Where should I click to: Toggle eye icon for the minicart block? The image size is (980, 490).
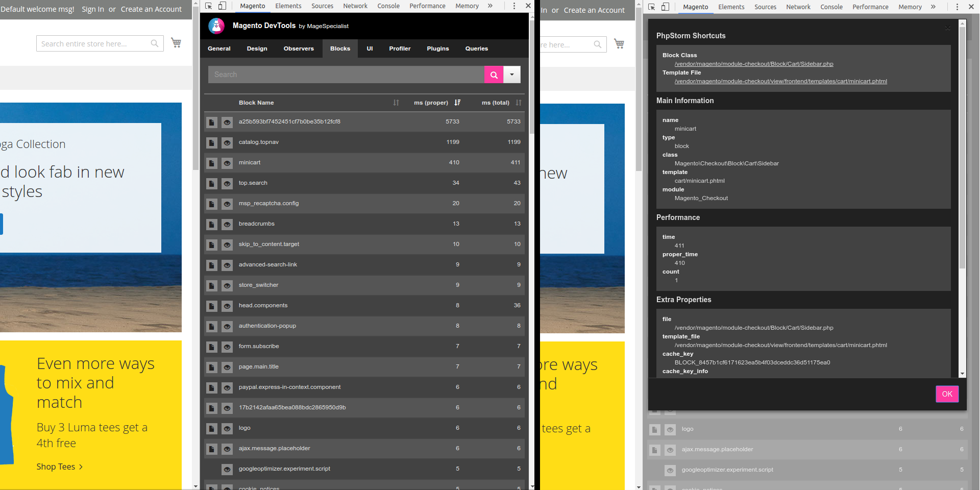pyautogui.click(x=227, y=163)
